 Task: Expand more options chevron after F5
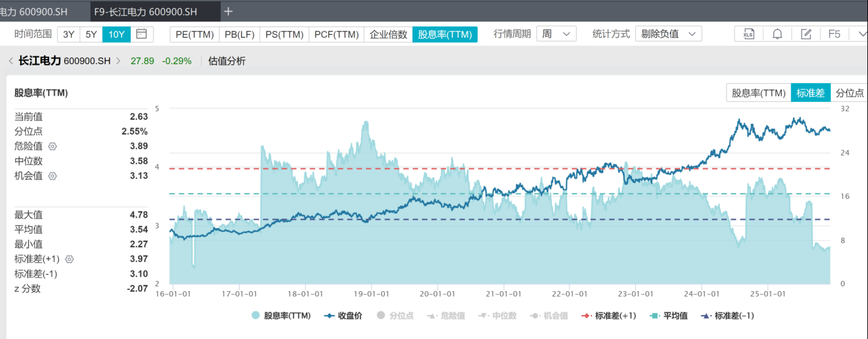[x=860, y=34]
